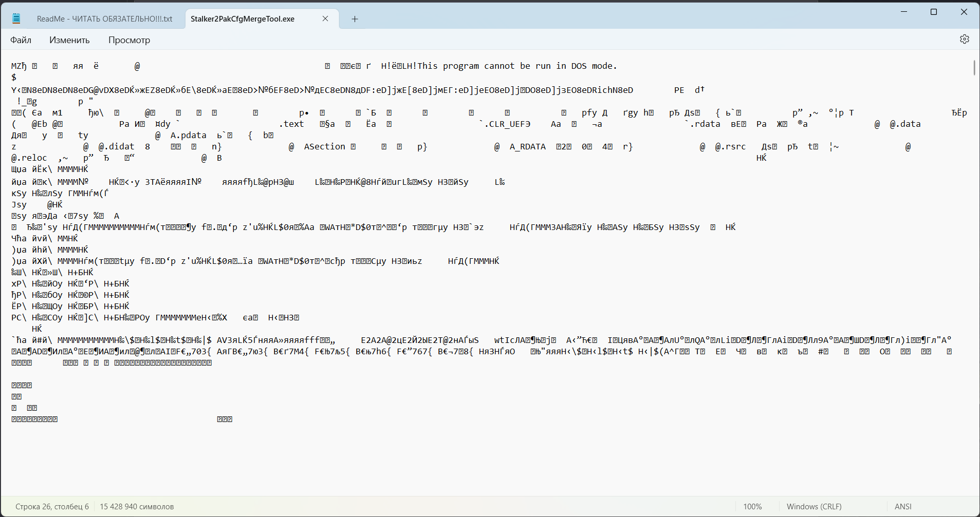The width and height of the screenshot is (980, 517).
Task: Open the Изменить menu
Action: [69, 40]
